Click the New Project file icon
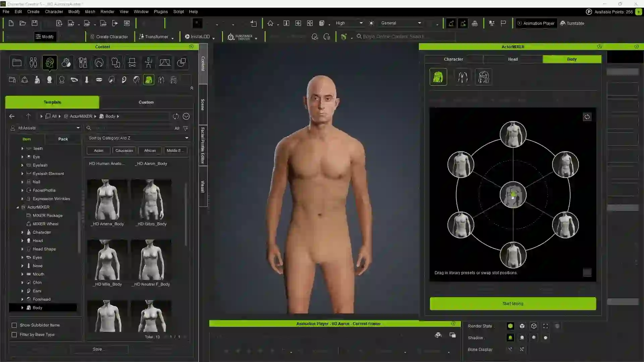The image size is (644, 362). (x=11, y=23)
